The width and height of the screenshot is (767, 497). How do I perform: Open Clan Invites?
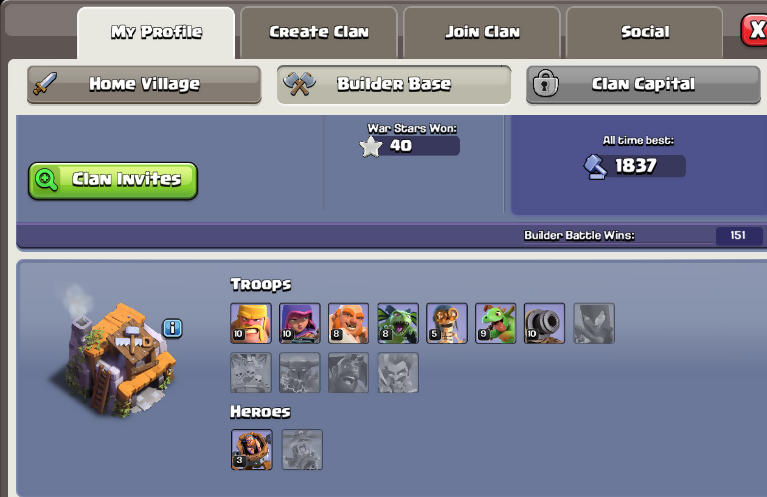tap(113, 181)
